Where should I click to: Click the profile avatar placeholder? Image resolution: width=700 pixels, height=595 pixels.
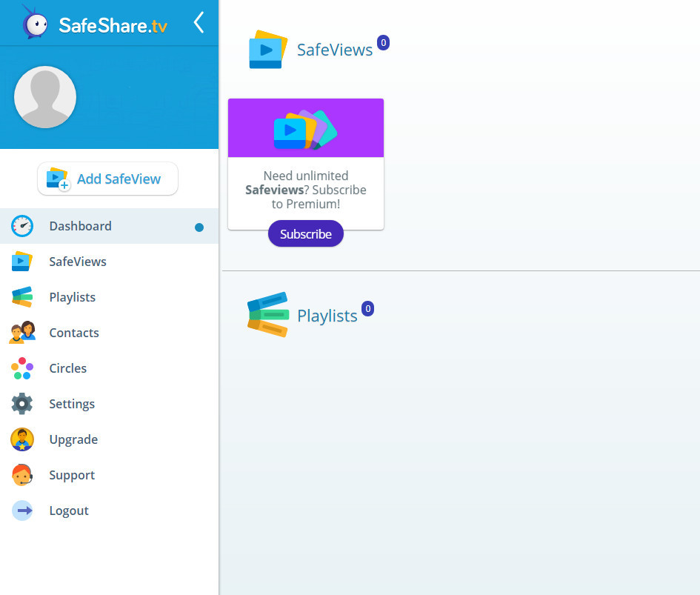coord(45,97)
